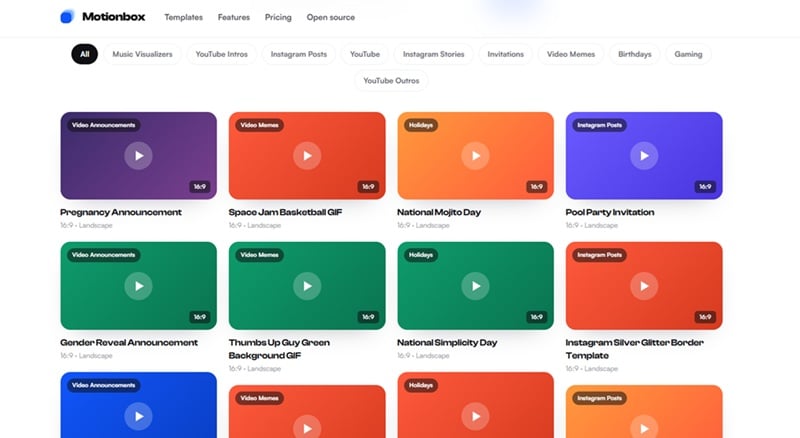Screen dimensions: 800x438
Task: Play the National Simplicity Day video
Action: click(476, 286)
